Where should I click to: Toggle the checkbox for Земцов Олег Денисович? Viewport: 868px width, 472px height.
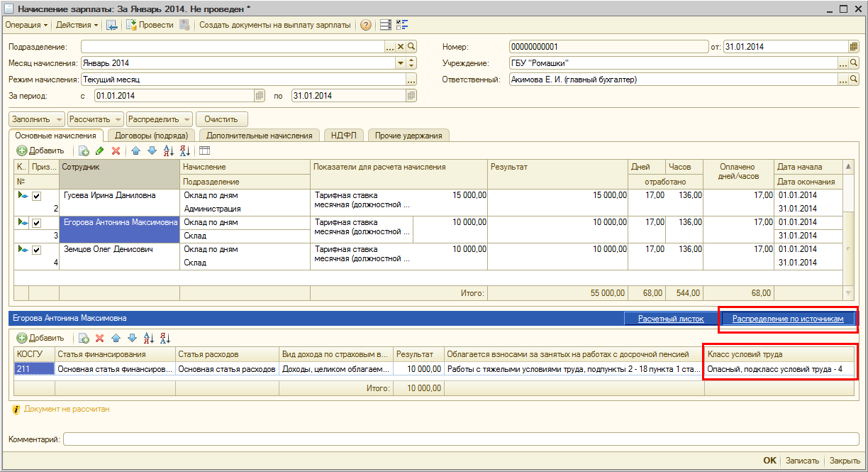pos(36,250)
